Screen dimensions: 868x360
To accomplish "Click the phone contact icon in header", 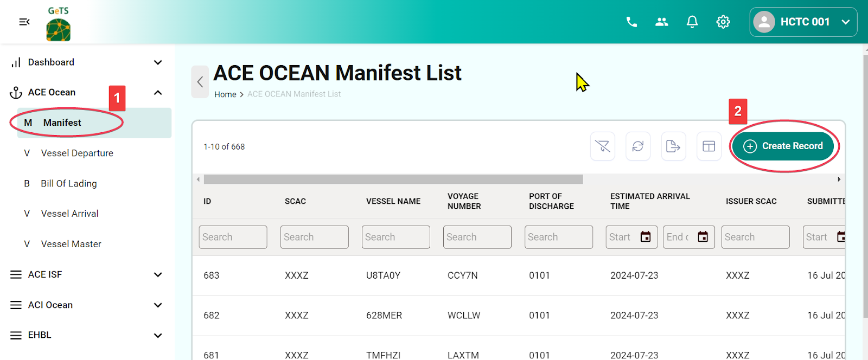I will pos(631,22).
